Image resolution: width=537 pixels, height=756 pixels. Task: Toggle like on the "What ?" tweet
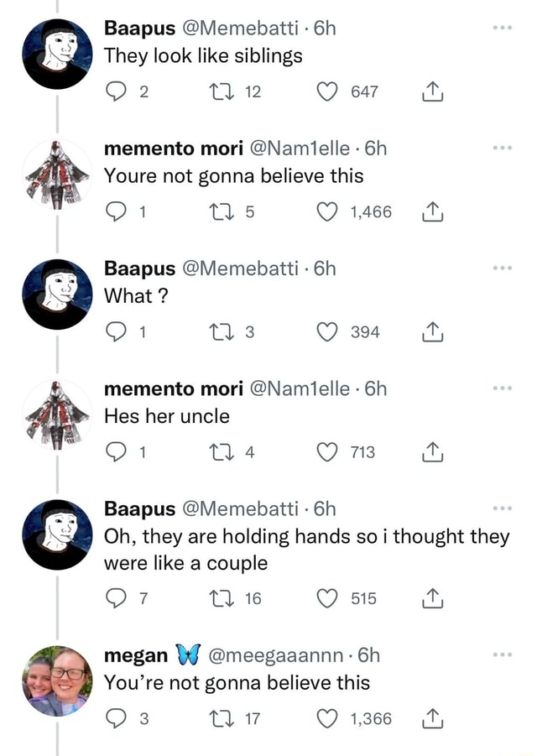pyautogui.click(x=327, y=331)
